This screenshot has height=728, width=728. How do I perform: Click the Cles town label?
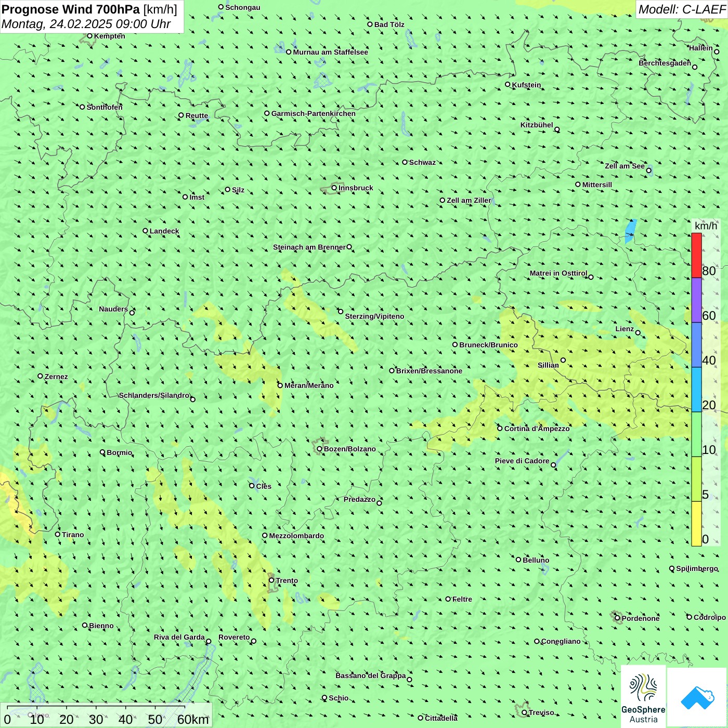[x=264, y=486]
